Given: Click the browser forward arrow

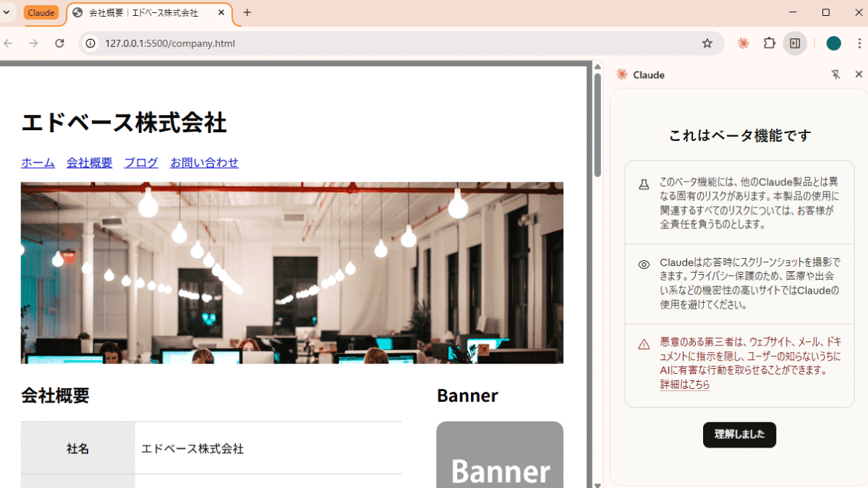Looking at the screenshot, I should click(33, 43).
